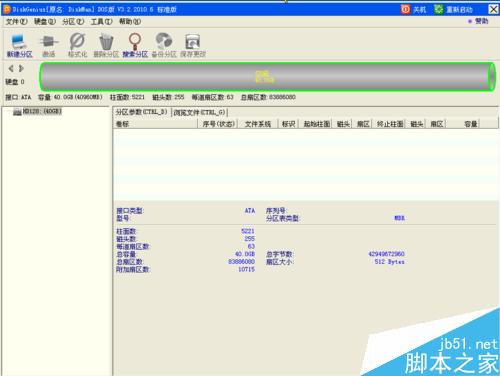Screen dimensions: 500x376
Task: Click the 接口类型 label in details
Action: [130, 211]
